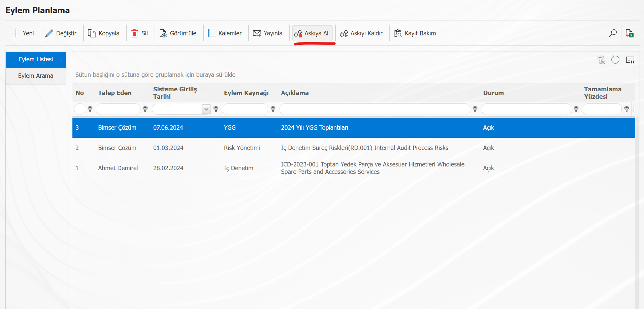Click the "İç Denetim" source cell

coord(238,168)
